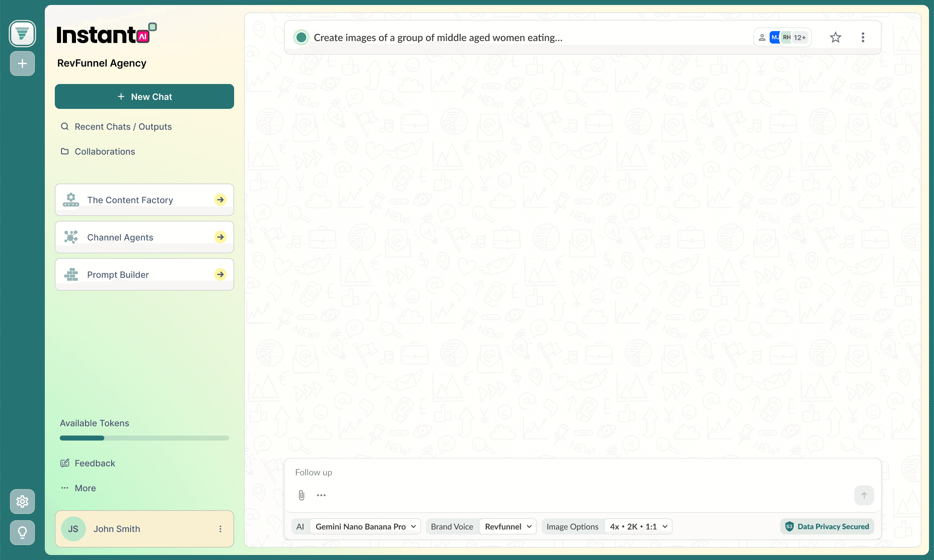Viewport: 934px width, 560px height.
Task: Open The Content Factory
Action: (x=144, y=200)
